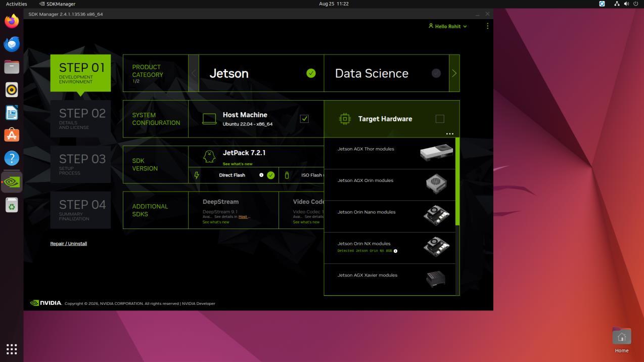Go to next product category arrow

[x=454, y=73]
